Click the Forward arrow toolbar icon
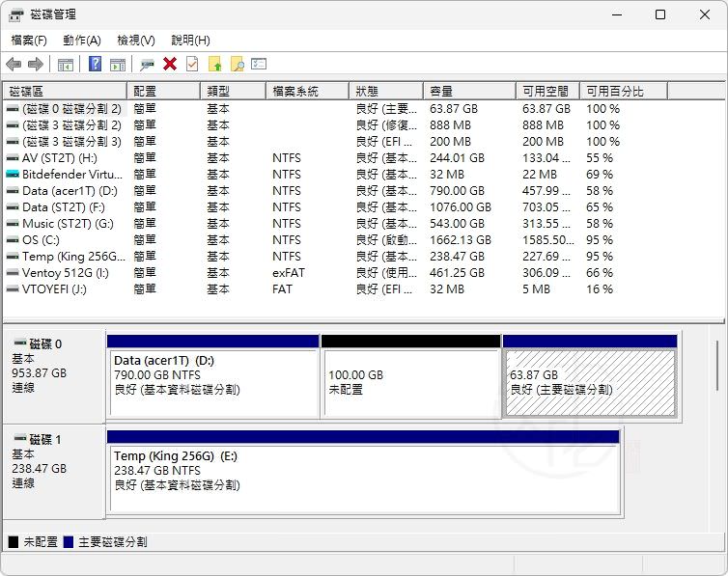Viewport: 728px width, 576px height. coord(36,64)
